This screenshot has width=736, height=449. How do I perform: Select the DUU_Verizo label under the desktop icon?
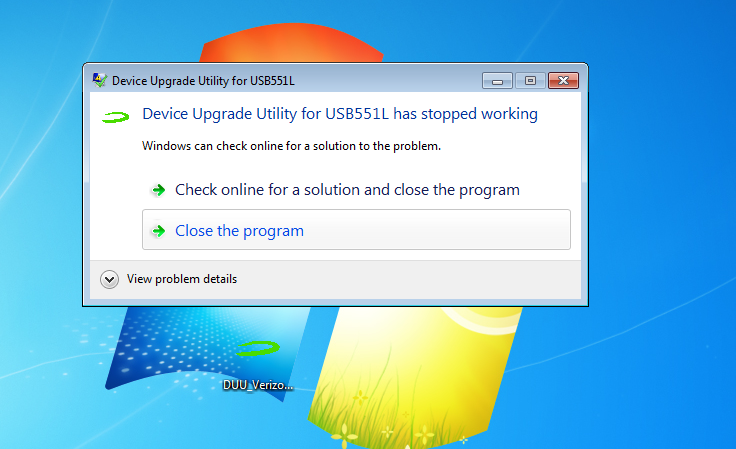click(258, 385)
